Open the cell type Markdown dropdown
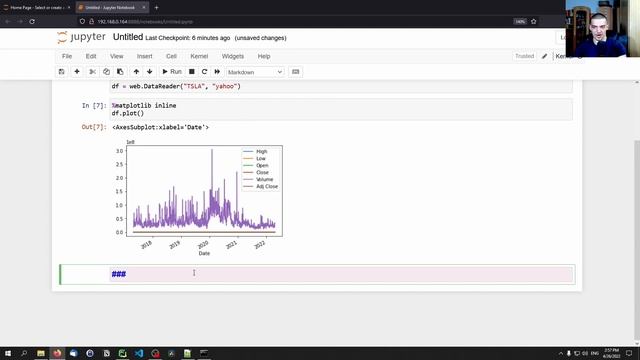Screen dimensions: 640x360 pyautogui.click(x=255, y=72)
